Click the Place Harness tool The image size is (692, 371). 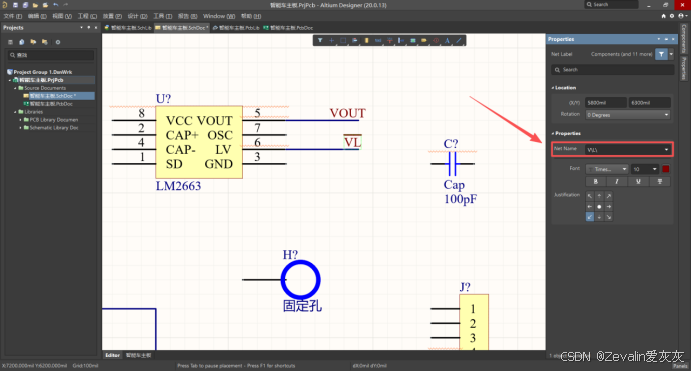pyautogui.click(x=401, y=40)
